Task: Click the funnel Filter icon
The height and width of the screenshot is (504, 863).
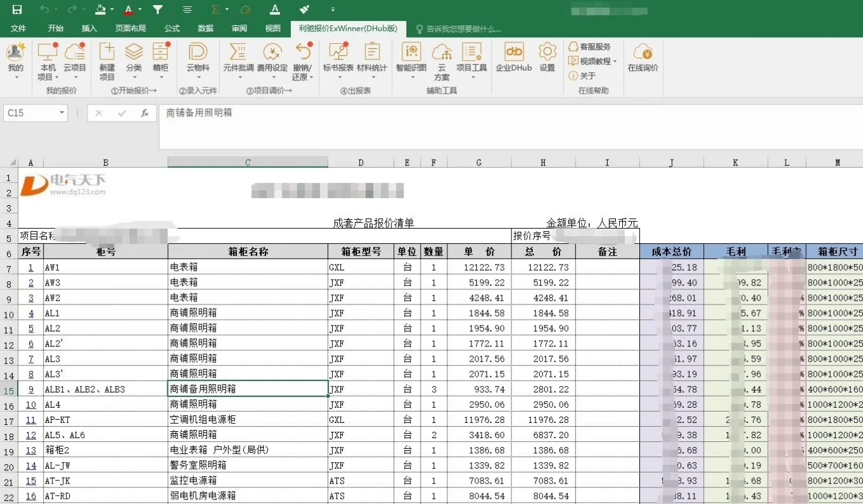Action: tap(158, 9)
